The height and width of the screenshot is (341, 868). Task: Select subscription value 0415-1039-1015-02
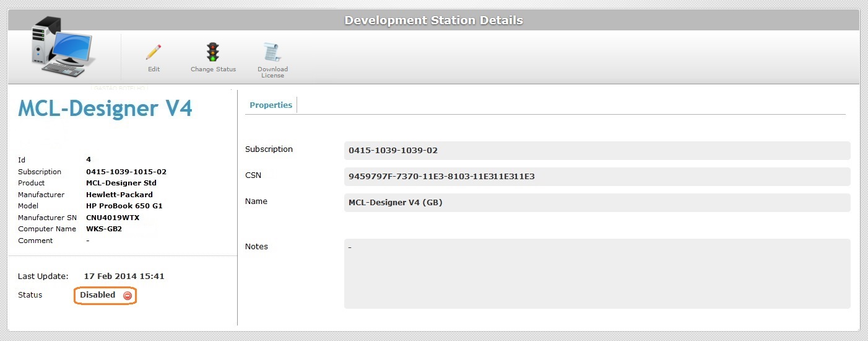point(126,172)
